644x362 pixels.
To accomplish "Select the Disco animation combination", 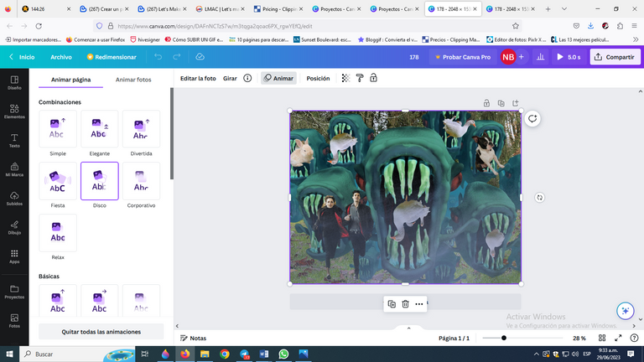I will pos(100,181).
